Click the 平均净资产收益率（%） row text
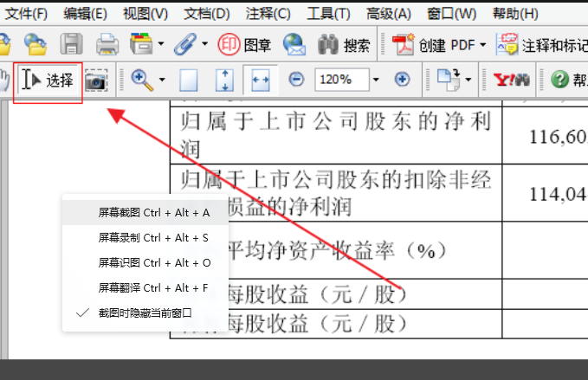This screenshot has width=588, height=380. [337, 251]
